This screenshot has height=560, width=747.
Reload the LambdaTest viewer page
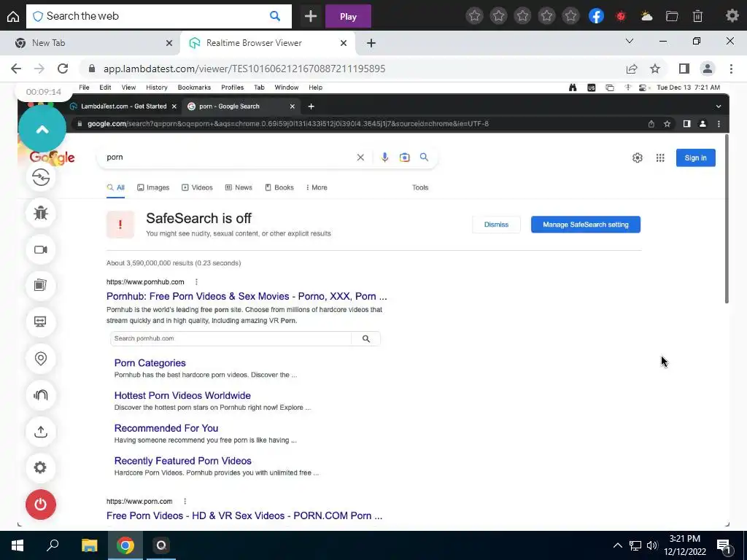tap(63, 69)
